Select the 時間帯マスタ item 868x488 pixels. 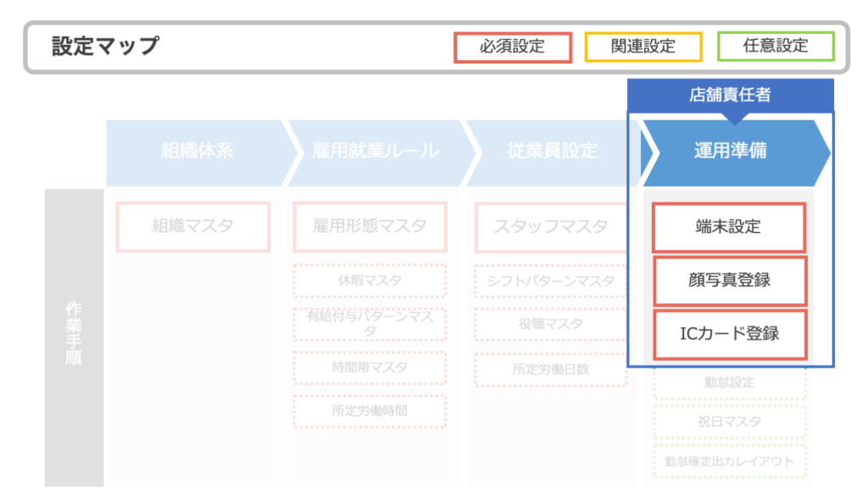coord(370,368)
